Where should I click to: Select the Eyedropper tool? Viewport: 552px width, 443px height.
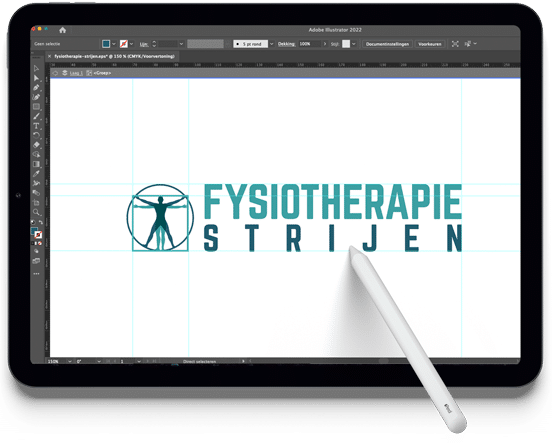(36, 174)
